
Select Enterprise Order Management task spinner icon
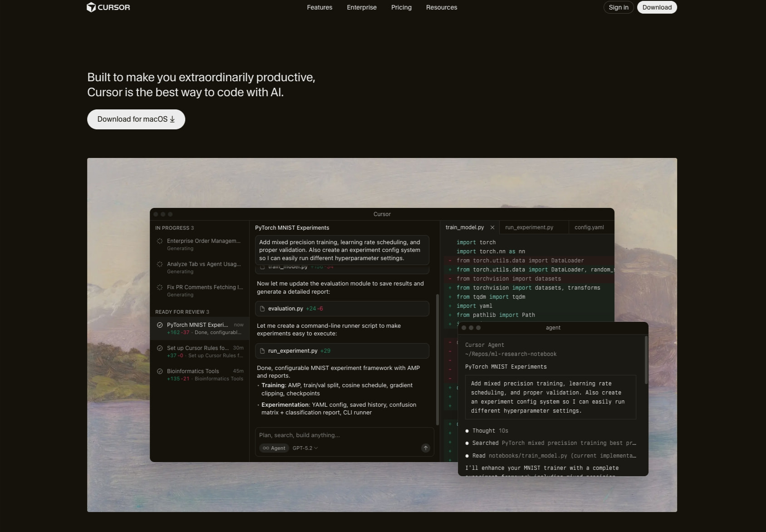tap(160, 241)
